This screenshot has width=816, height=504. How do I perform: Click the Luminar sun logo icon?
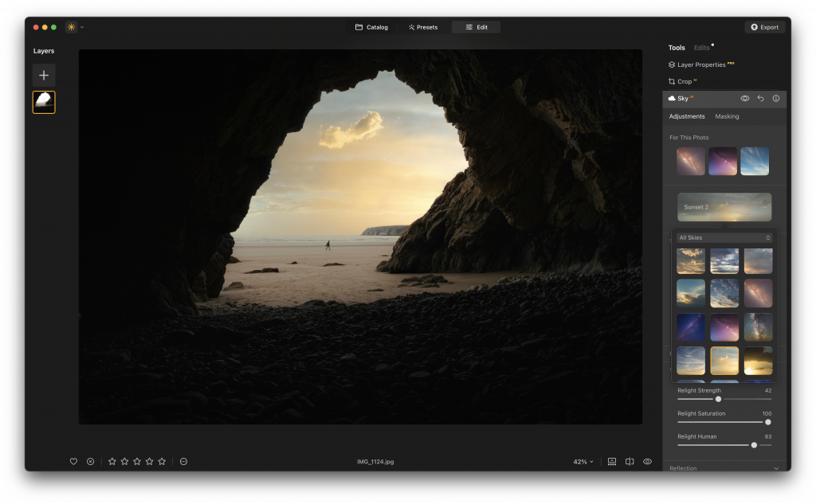point(71,27)
